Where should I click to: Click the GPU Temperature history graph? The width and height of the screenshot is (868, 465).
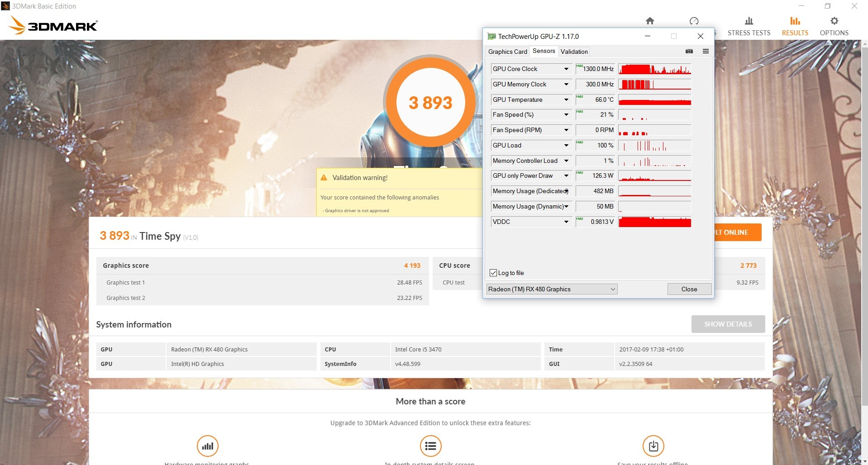(654, 100)
